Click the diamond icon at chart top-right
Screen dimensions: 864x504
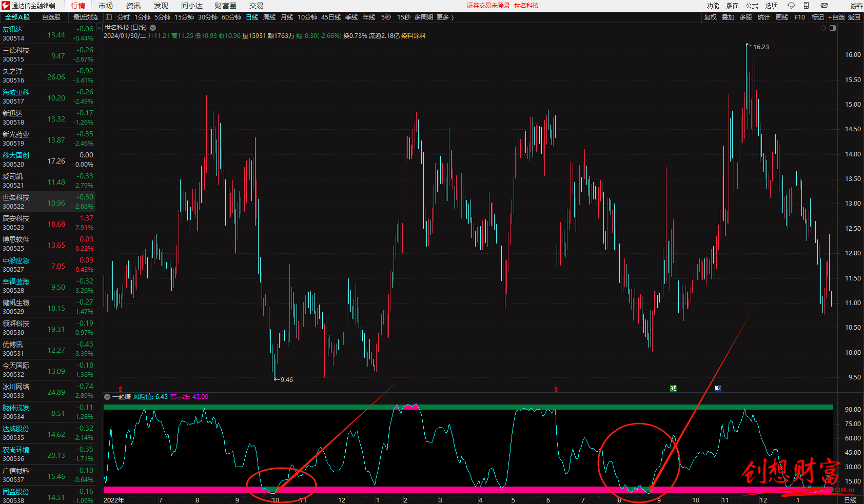(x=823, y=28)
